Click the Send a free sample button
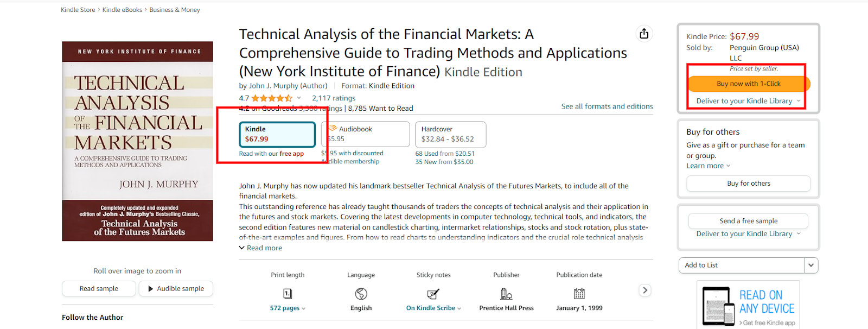The width and height of the screenshot is (868, 329). 748,221
